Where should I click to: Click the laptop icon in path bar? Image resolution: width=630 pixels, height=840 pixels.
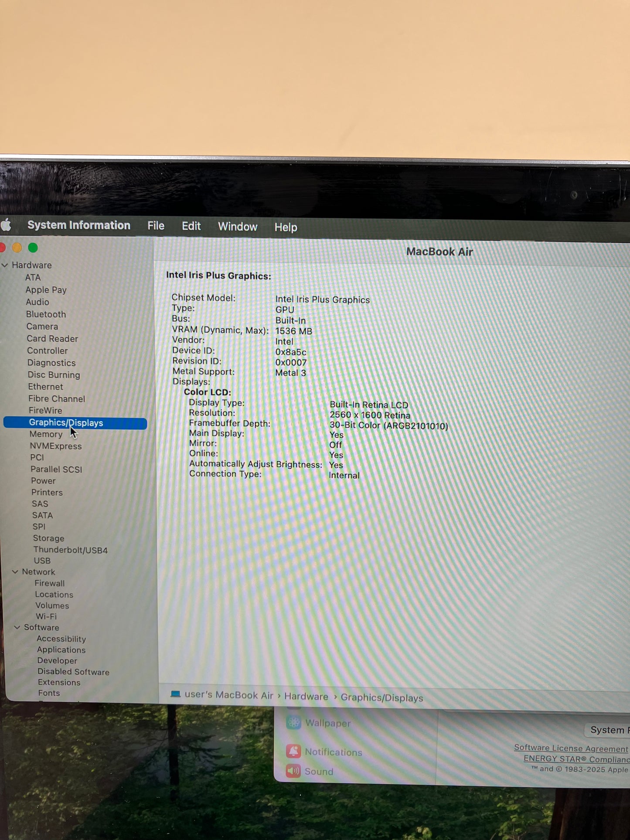pyautogui.click(x=175, y=694)
